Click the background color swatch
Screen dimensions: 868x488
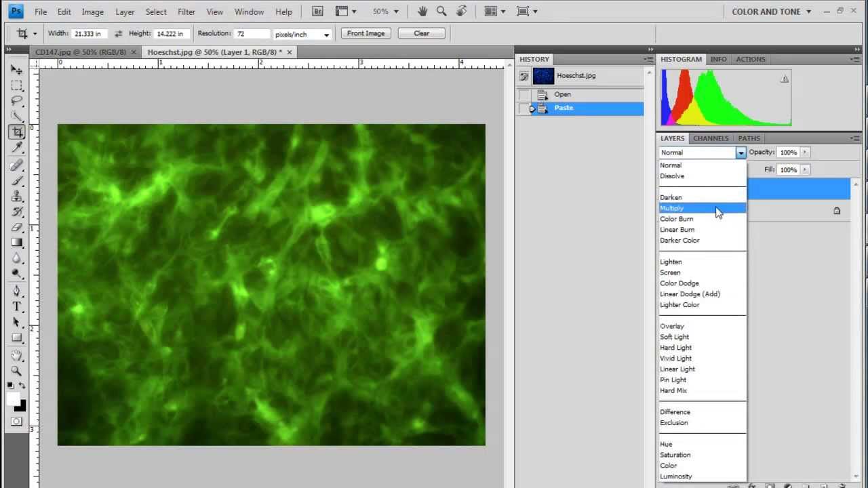coord(22,407)
